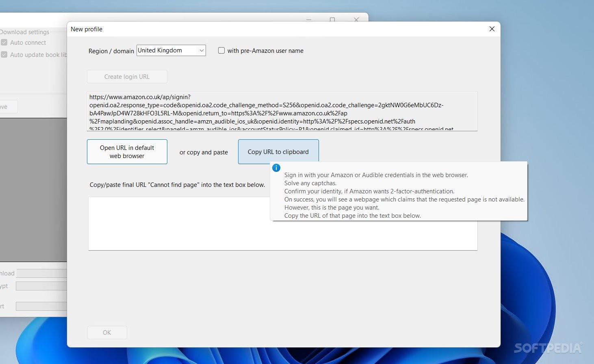This screenshot has width=594, height=364.
Task: Enable the with pre-Amazon user name checkbox
Action: (x=221, y=50)
